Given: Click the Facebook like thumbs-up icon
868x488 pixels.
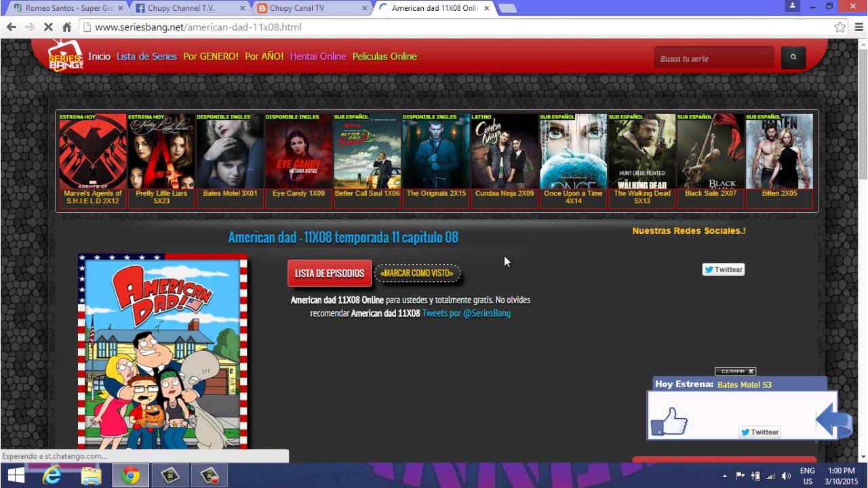Looking at the screenshot, I should click(669, 421).
